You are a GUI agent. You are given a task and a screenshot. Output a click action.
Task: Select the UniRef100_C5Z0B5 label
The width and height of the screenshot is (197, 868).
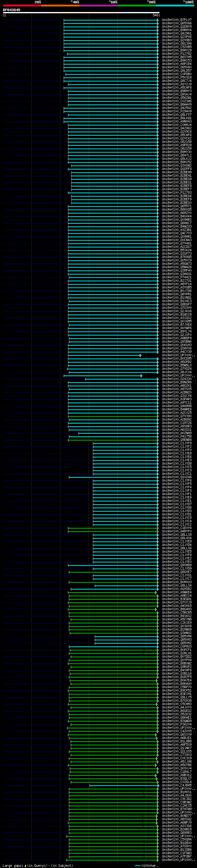(x=177, y=47)
